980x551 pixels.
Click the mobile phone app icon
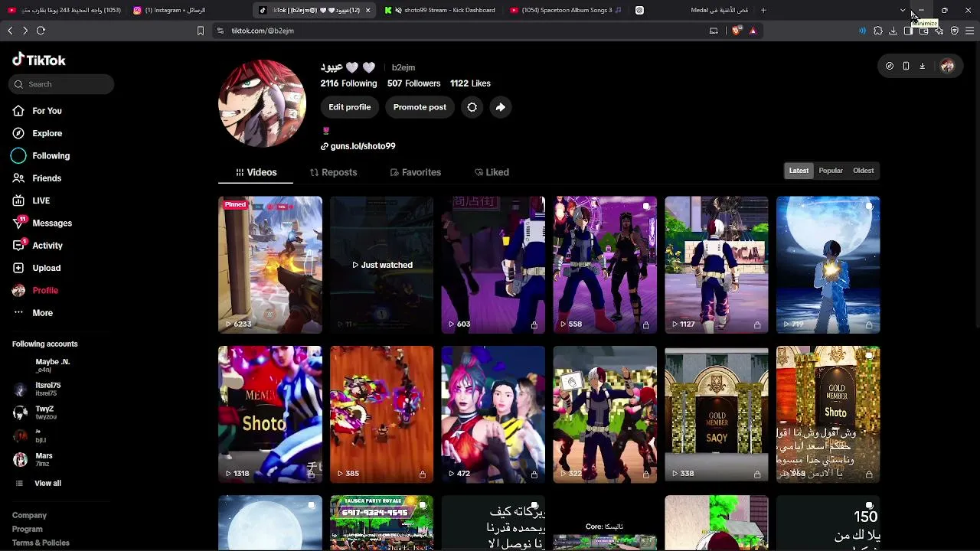906,66
